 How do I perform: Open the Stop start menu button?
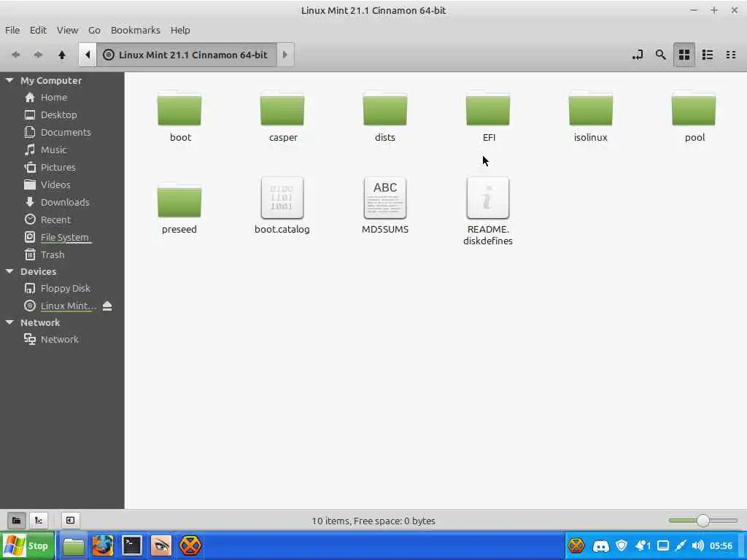click(x=26, y=545)
